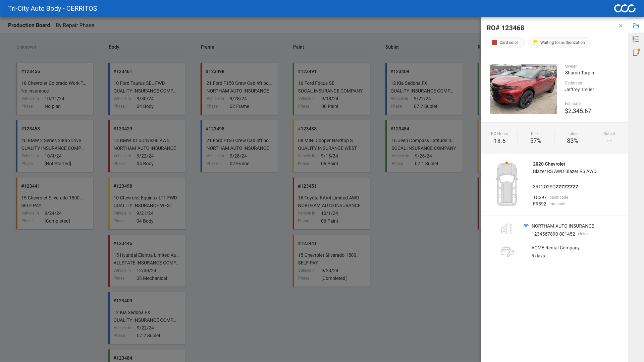Open the Unknown column's #123441 Silverado card
This screenshot has height=362, width=644.
(55, 203)
